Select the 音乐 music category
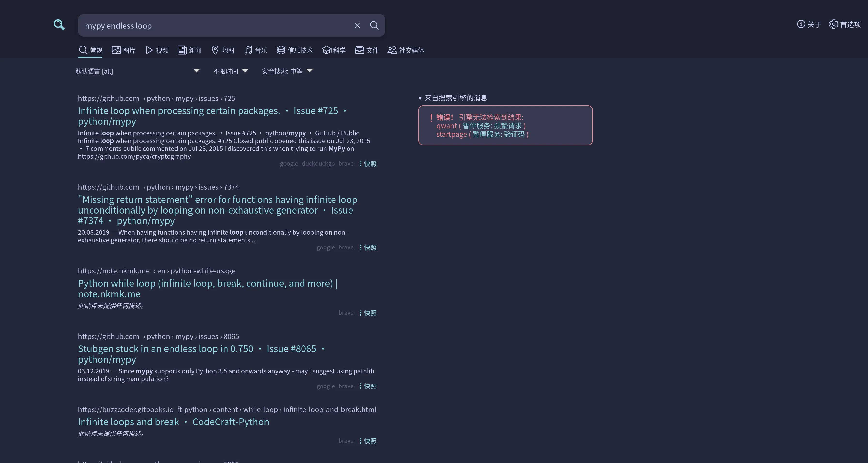Screen dimensions: 868x463 256,50
